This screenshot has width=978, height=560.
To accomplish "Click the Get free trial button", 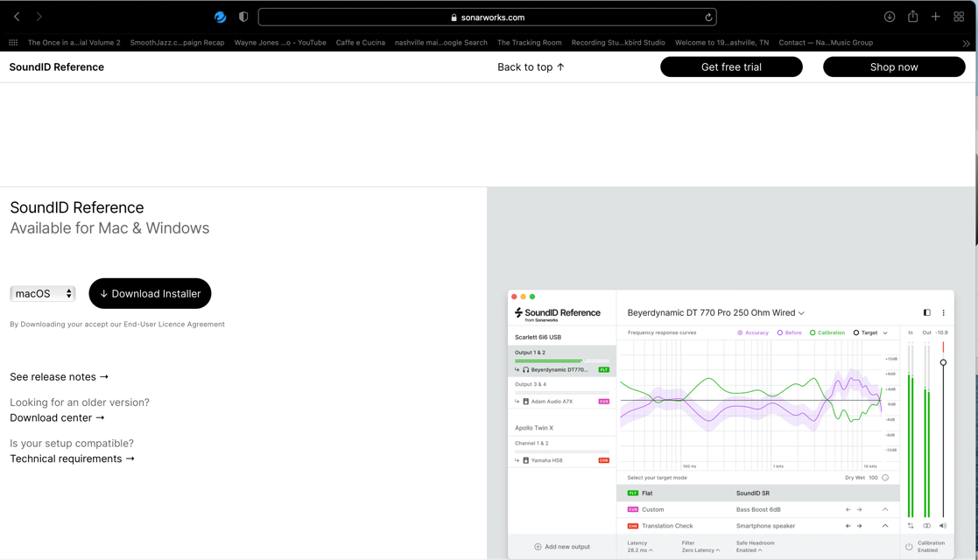I will point(731,66).
